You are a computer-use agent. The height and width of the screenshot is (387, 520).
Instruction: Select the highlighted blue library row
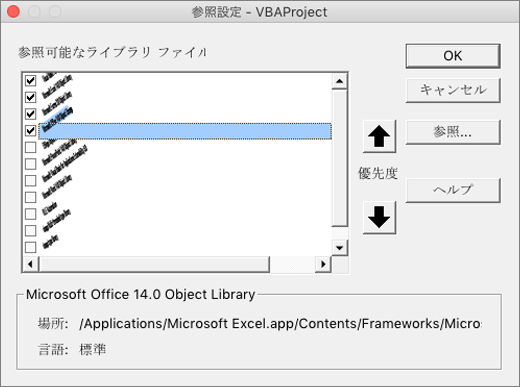point(185,131)
